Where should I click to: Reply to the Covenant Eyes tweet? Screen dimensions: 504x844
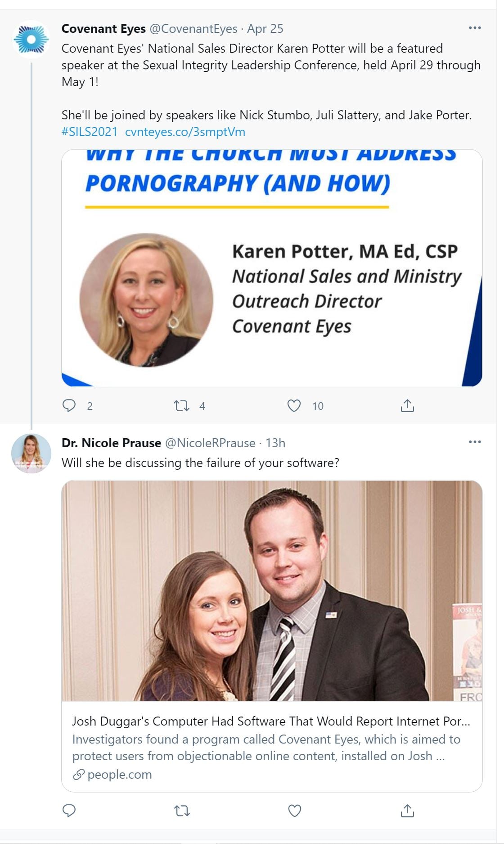click(69, 406)
